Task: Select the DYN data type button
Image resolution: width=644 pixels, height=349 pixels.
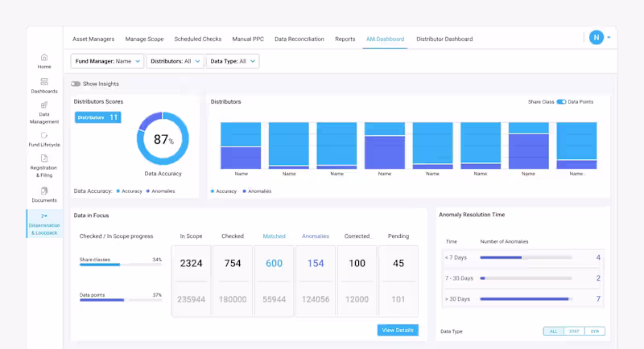Action: 594,331
